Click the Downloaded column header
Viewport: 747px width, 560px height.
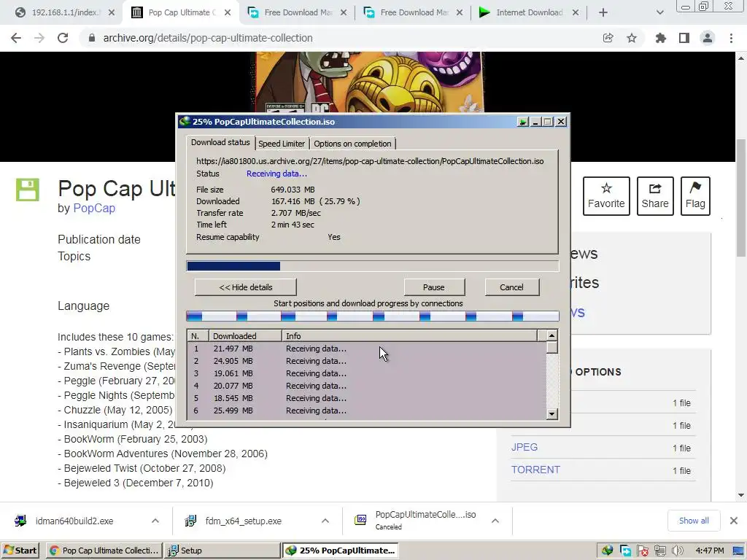pos(245,335)
